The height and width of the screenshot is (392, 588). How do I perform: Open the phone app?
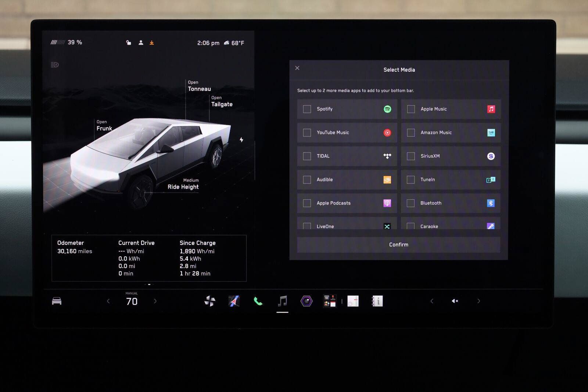(x=258, y=302)
